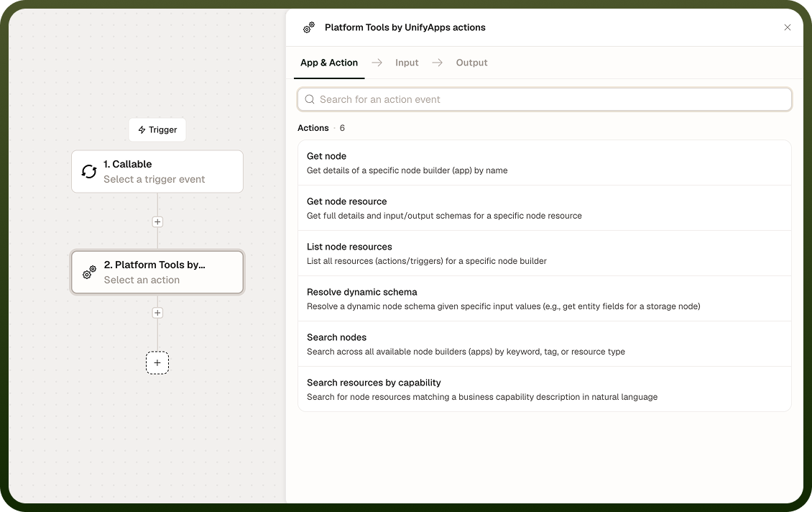Viewport: 812px width, 512px height.
Task: Click 'Select a trigger event' text
Action: (154, 179)
